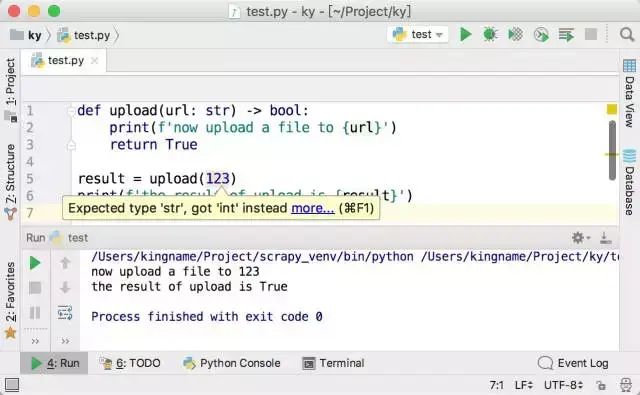Run with coverage using the toolbar icon
The height and width of the screenshot is (395, 640).
[x=516, y=35]
